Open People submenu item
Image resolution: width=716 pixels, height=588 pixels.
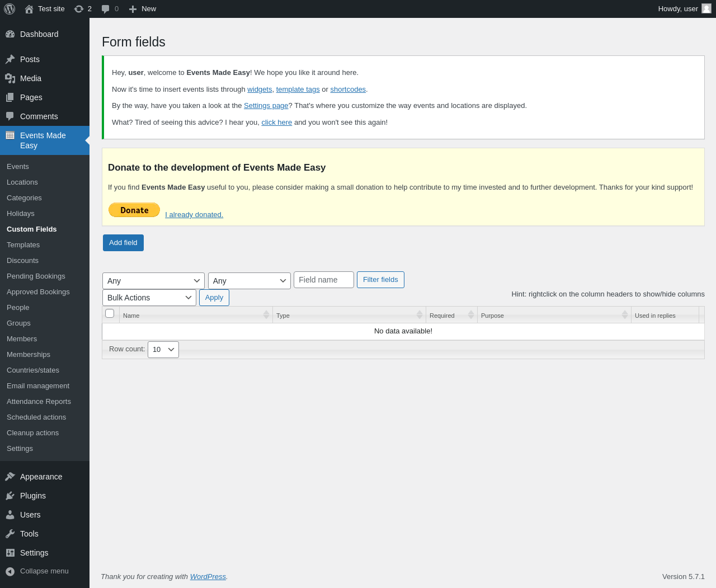[x=18, y=308]
